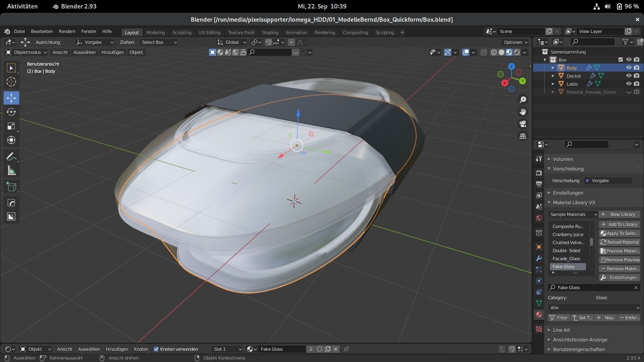This screenshot has height=362, width=644.
Task: Switch to Shading workspace tab
Action: pos(270,33)
